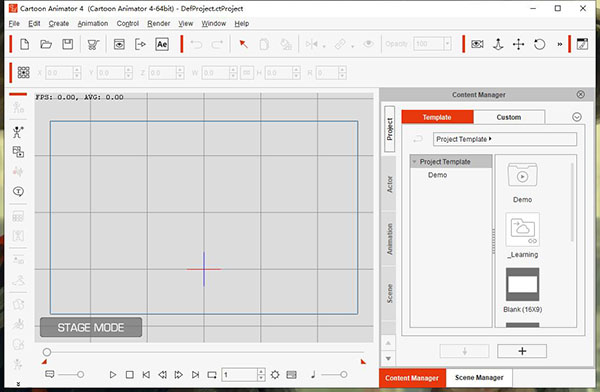Expand the left toolbar's more options
600x392 pixels.
point(18,384)
